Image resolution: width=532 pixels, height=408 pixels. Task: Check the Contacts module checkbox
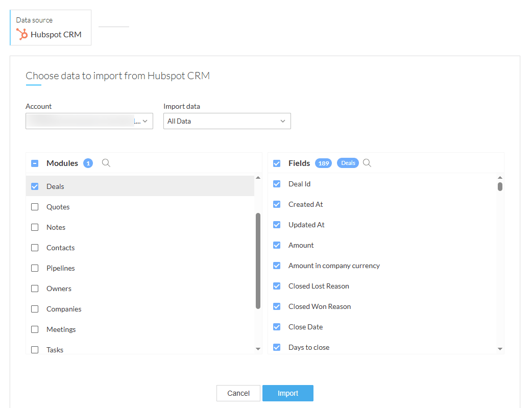(35, 248)
